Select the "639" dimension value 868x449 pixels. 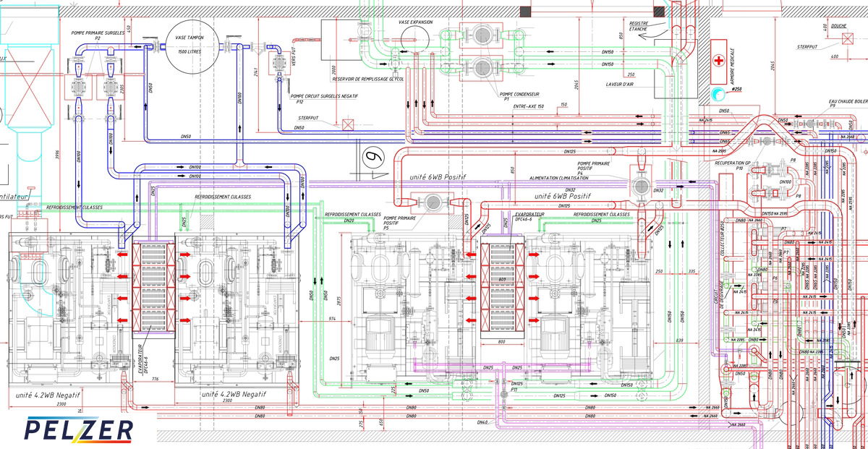click(x=679, y=339)
